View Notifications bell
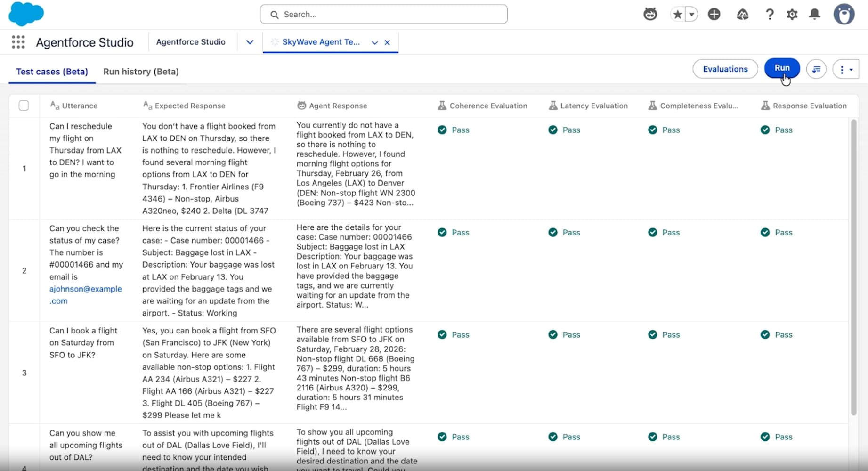This screenshot has width=868, height=471. tap(814, 15)
